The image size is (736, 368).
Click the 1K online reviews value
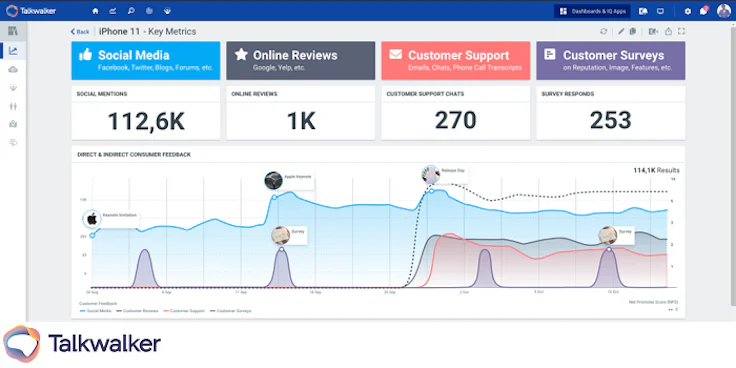click(301, 121)
